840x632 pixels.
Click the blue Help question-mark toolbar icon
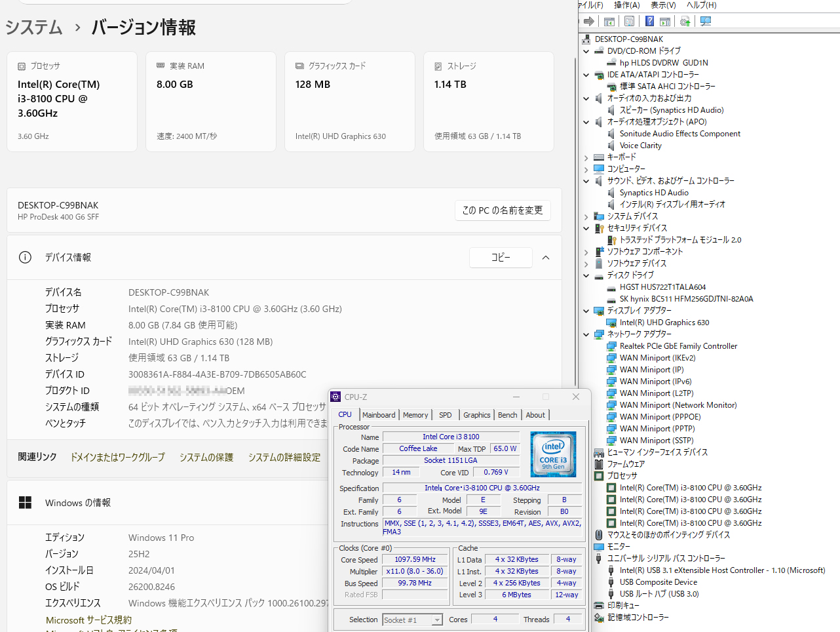(x=649, y=21)
